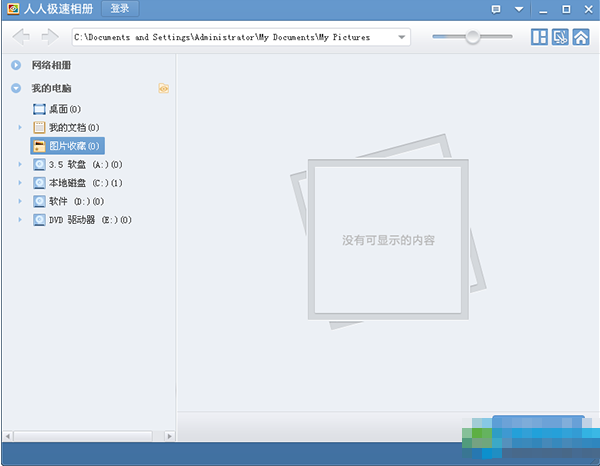Expand the 3.5 软盘 (A:) node
This screenshot has height=466, width=600.
pyautogui.click(x=20, y=164)
